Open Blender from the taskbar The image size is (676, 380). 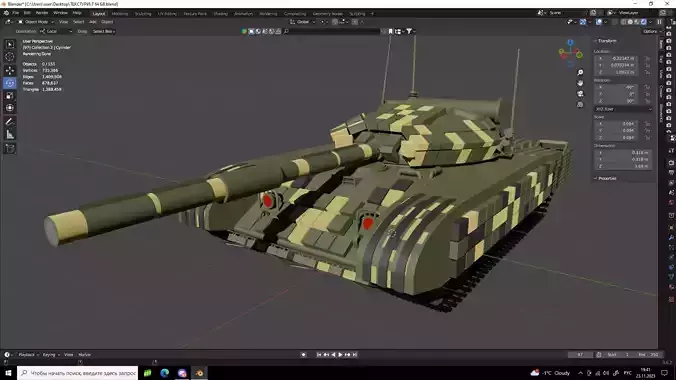(x=199, y=373)
